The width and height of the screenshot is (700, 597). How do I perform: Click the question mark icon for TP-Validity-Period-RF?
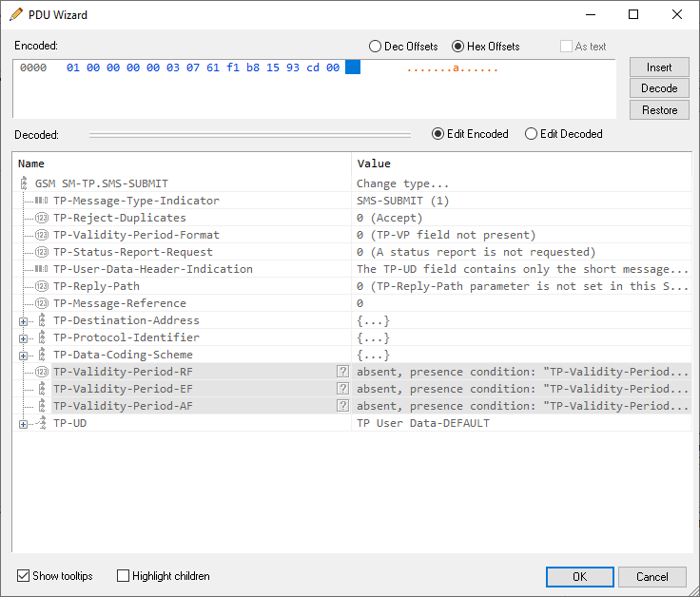pyautogui.click(x=342, y=372)
